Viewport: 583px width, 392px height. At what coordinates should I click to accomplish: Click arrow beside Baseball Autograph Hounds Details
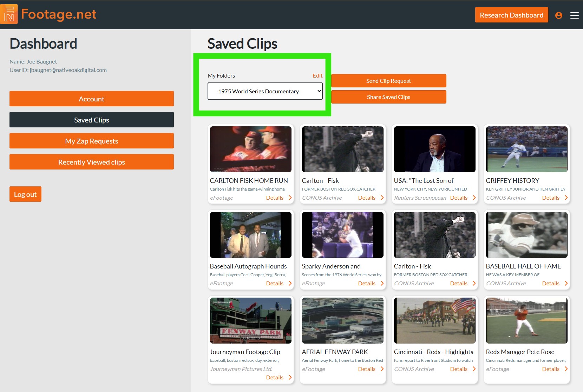pyautogui.click(x=290, y=283)
